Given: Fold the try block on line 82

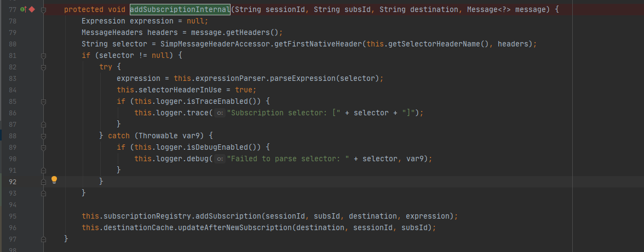Looking at the screenshot, I should (43, 67).
